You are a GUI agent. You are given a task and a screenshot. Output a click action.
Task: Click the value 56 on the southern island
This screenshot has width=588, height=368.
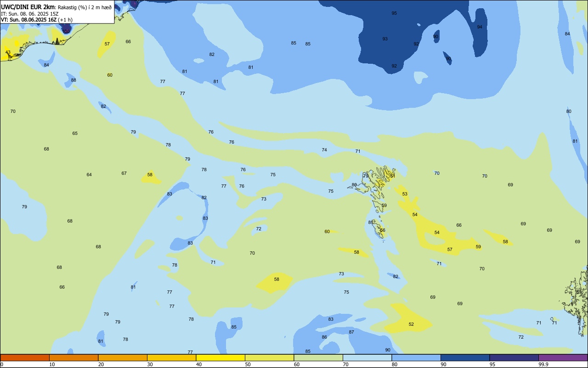[383, 230]
